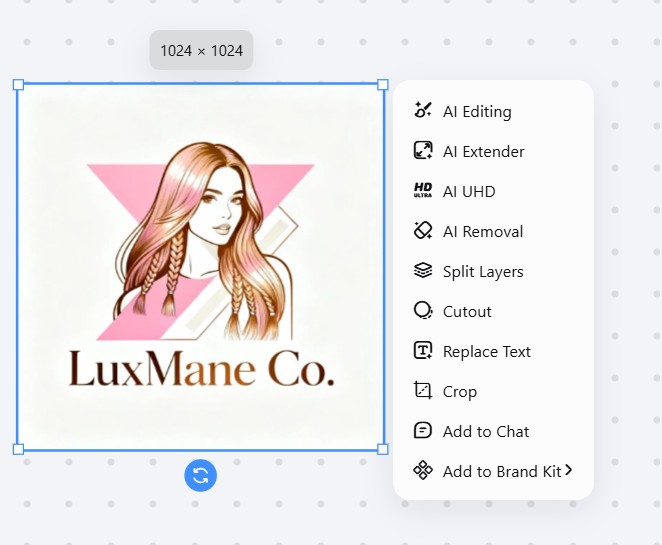Viewport: 662px width, 545px height.
Task: Click the top-left resize handle of the image
Action: [18, 85]
